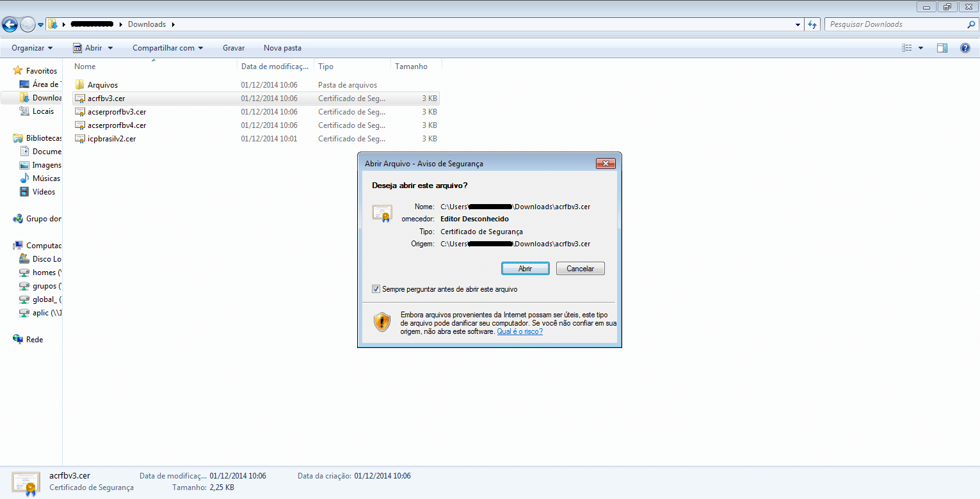Image resolution: width=980 pixels, height=499 pixels.
Task: Expand the Compartilhar com dropdown
Action: tap(168, 48)
